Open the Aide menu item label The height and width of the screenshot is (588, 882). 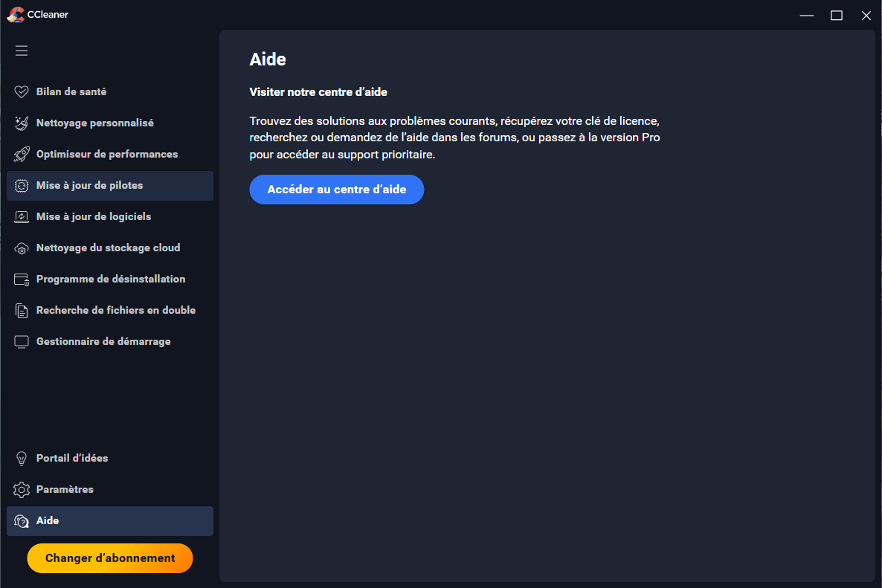48,521
